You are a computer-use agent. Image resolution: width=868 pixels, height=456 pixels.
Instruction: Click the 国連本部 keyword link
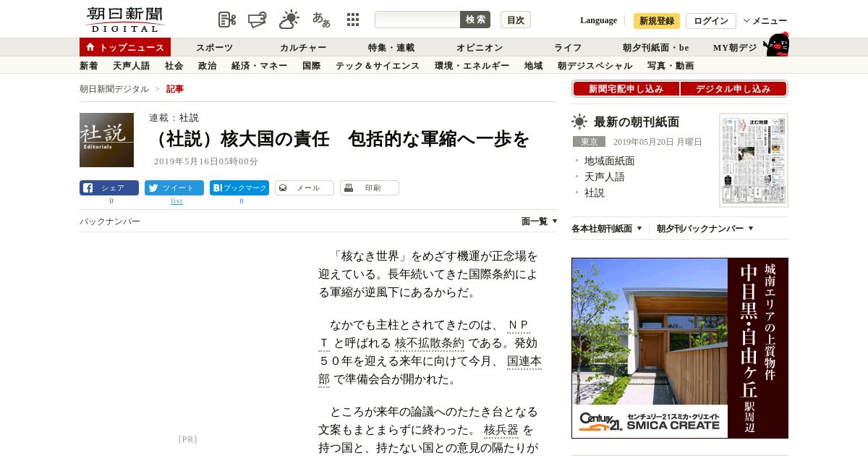click(524, 361)
